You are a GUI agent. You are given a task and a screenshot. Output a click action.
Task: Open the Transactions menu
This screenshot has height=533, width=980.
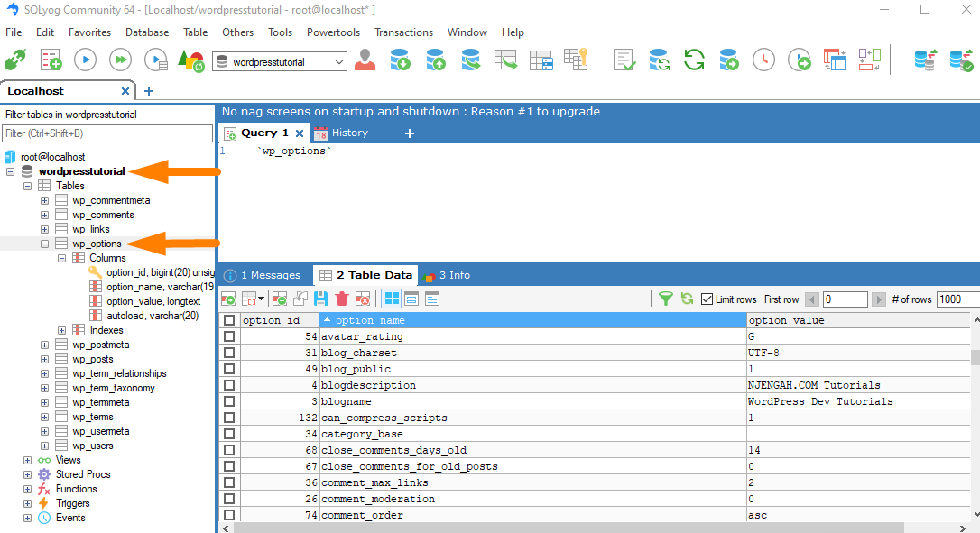click(x=403, y=32)
